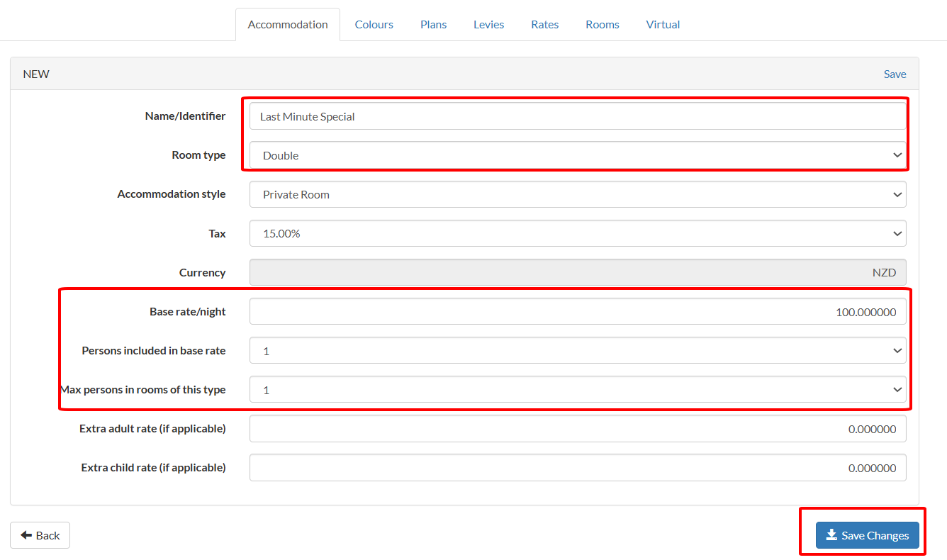The height and width of the screenshot is (560, 947).
Task: Open the Plans tab
Action: [x=434, y=24]
